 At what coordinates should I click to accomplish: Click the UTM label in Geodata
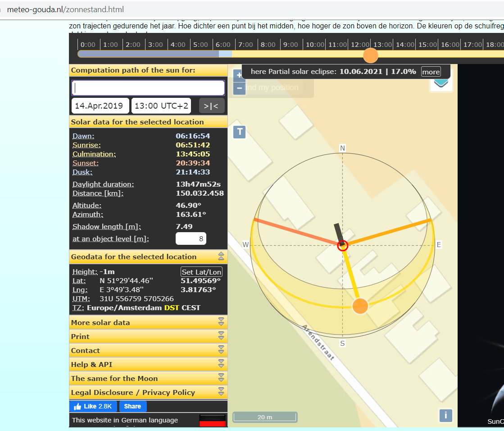coord(81,299)
